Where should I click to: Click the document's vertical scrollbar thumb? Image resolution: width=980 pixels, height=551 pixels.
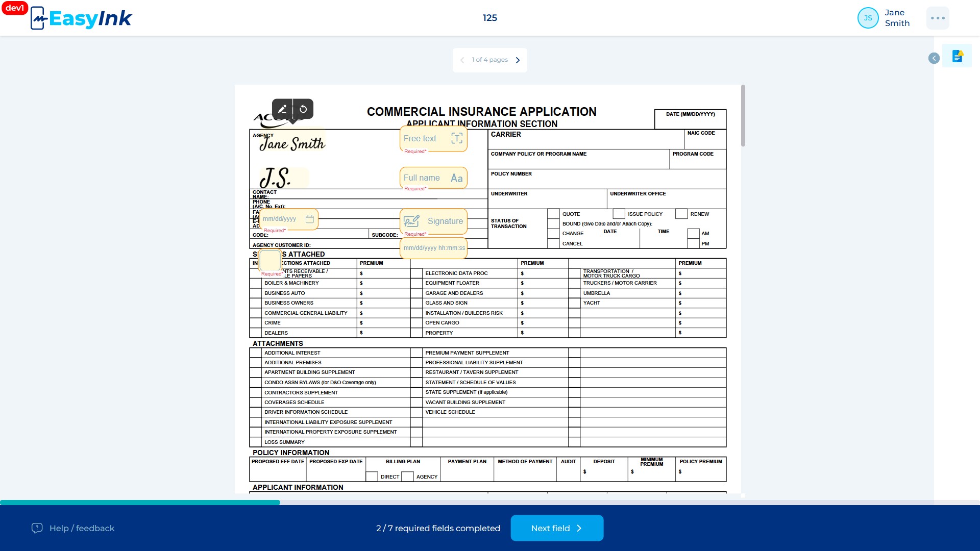(743, 116)
